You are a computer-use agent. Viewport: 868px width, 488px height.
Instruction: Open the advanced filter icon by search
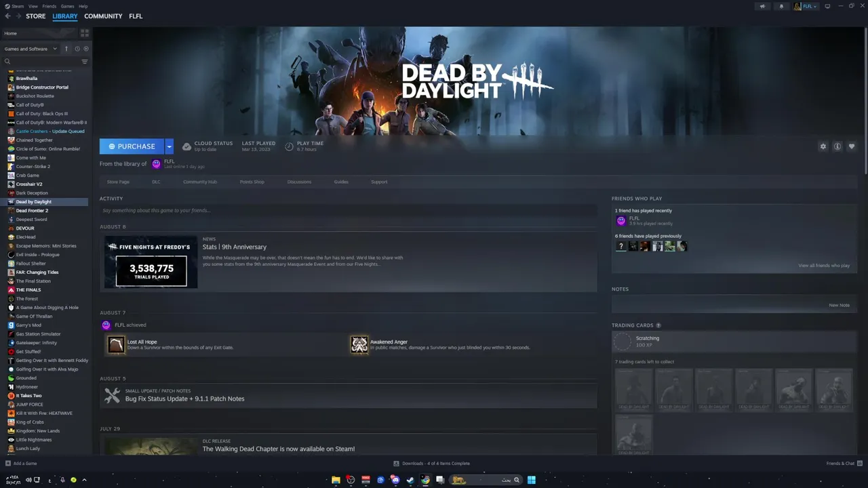[x=85, y=62]
